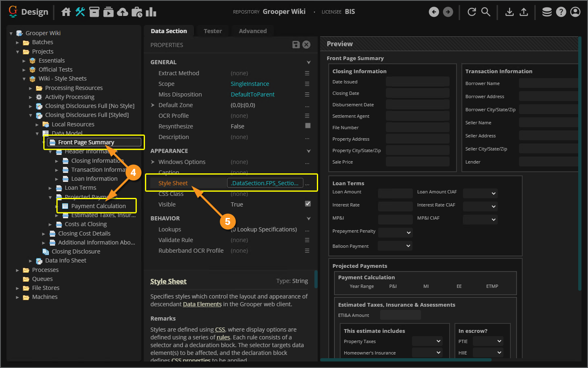
Task: Collapse the GENERAL properties section
Action: [x=308, y=62]
